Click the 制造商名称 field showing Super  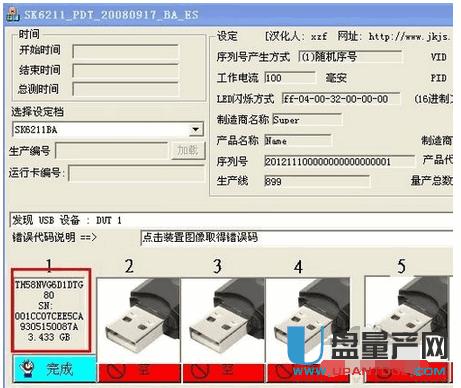pos(307,120)
